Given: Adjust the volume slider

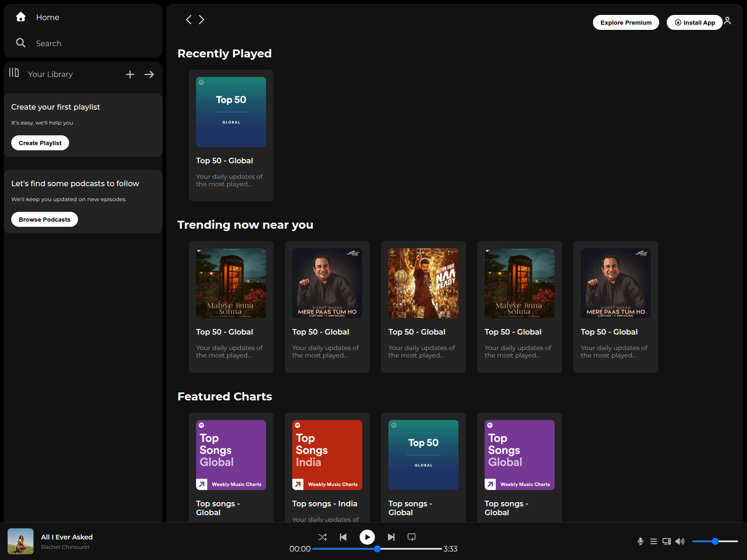Looking at the screenshot, I should coord(715,541).
